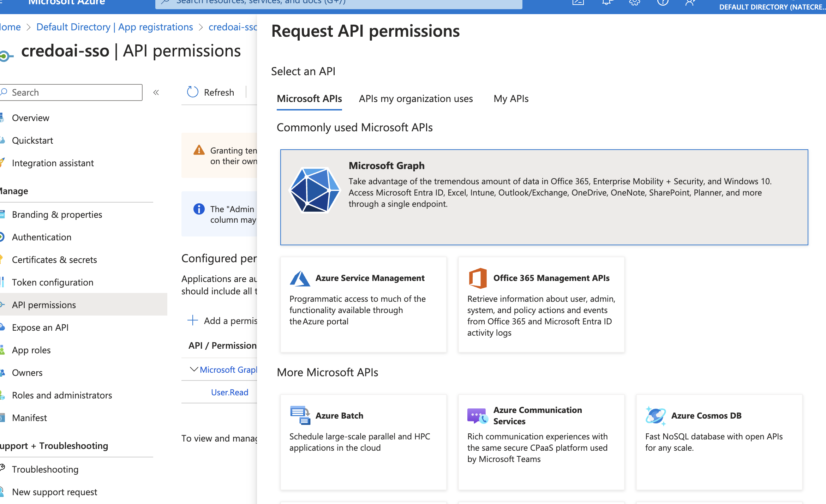Switch to APIs my organization uses tab

point(416,99)
